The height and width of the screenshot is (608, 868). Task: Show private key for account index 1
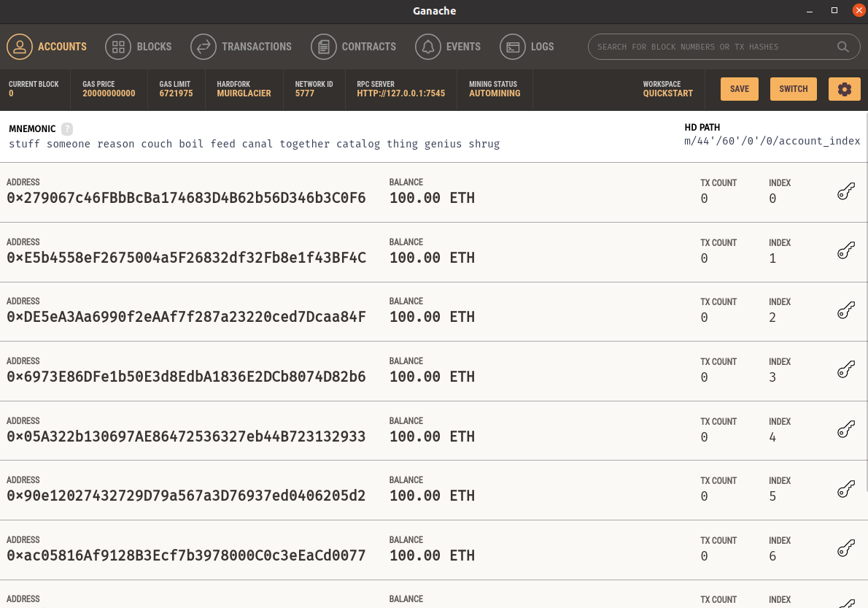[x=846, y=251]
